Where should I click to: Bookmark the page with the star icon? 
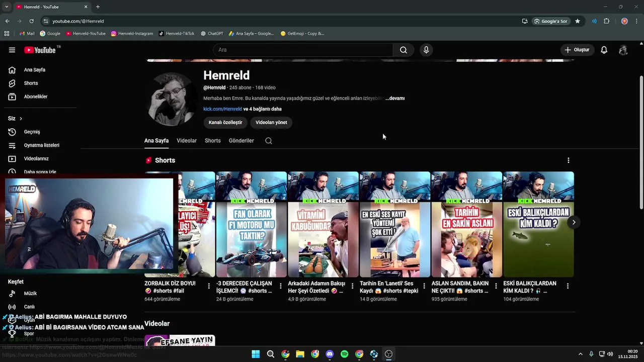[x=578, y=21]
